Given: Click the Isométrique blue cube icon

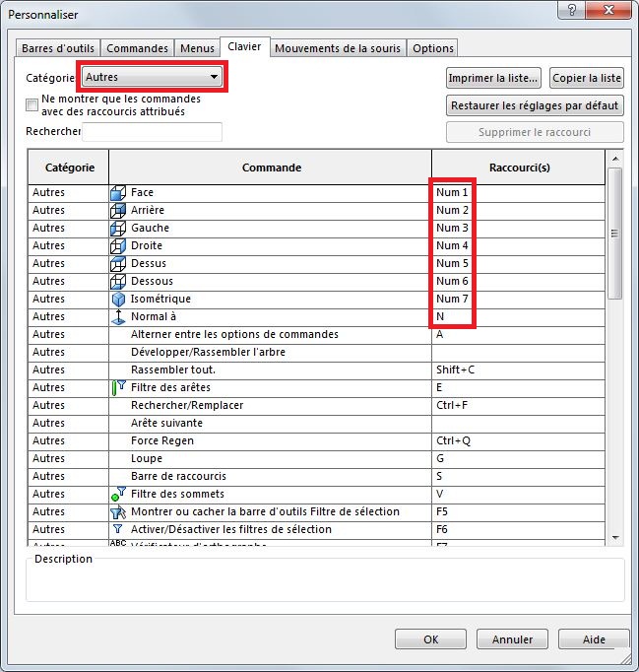Looking at the screenshot, I should tap(118, 300).
